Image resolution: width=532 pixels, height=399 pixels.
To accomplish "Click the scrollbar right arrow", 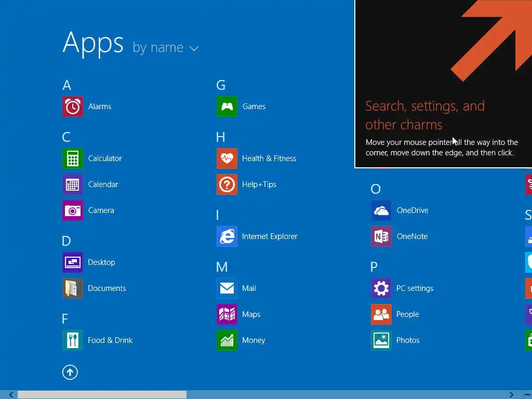I will (x=511, y=395).
